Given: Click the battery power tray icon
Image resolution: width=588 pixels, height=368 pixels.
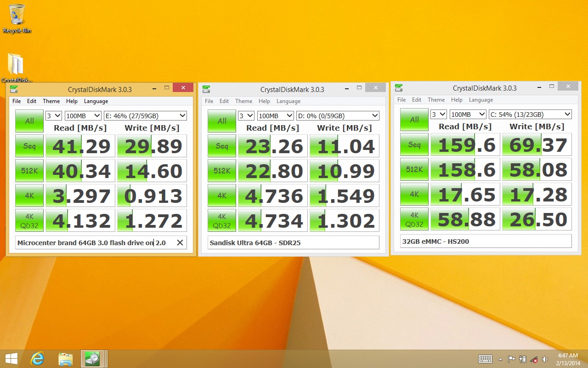Looking at the screenshot, I should click(x=523, y=359).
